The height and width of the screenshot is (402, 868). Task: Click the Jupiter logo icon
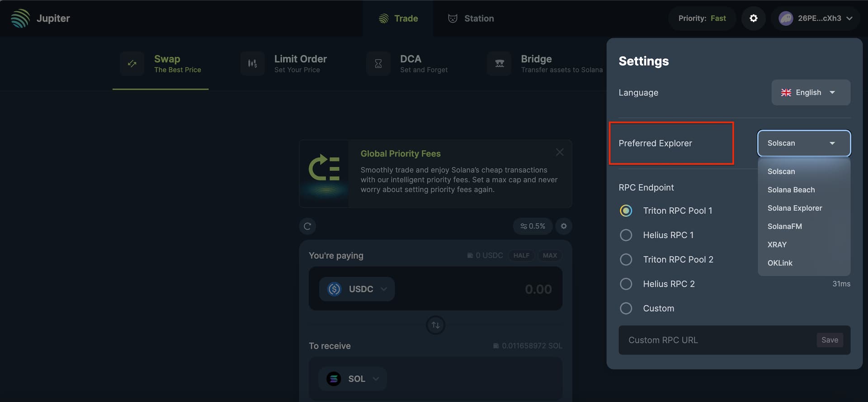coord(20,18)
